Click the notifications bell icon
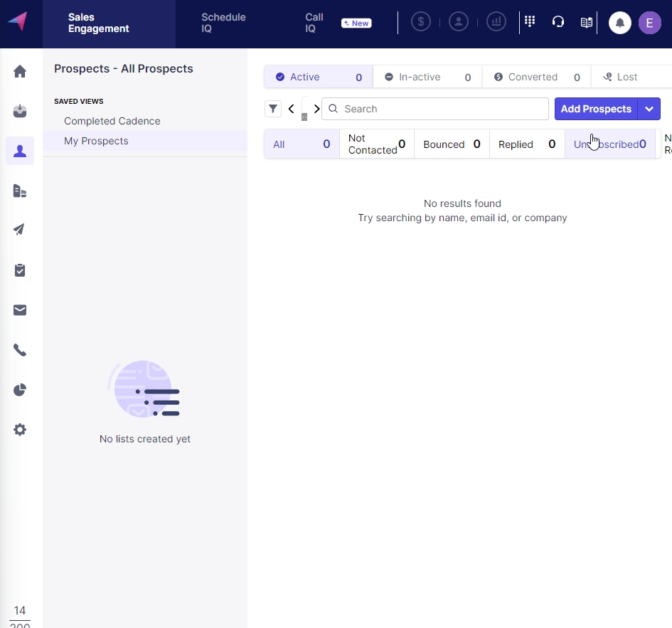Screen dimensions: 672x628 click(620, 23)
